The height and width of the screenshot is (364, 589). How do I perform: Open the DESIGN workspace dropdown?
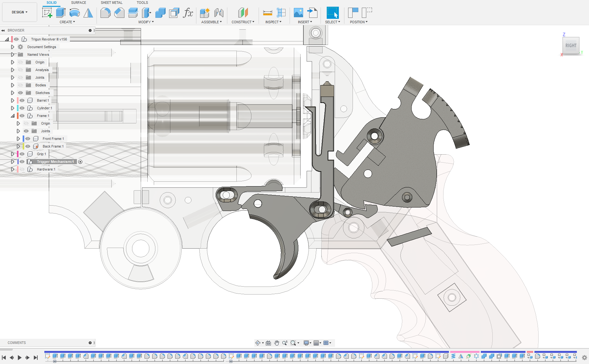[x=19, y=12]
